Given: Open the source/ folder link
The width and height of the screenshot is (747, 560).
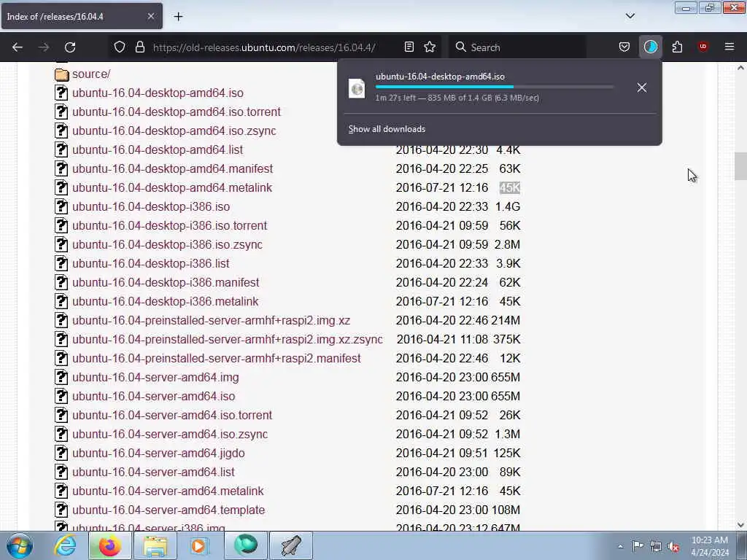Looking at the screenshot, I should [x=91, y=74].
